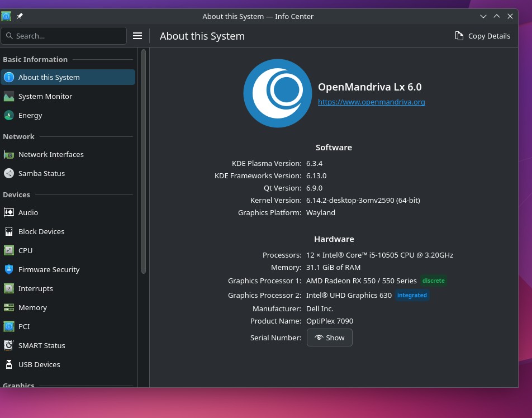
Task: Open System Monitor from sidebar
Action: [x=68, y=96]
